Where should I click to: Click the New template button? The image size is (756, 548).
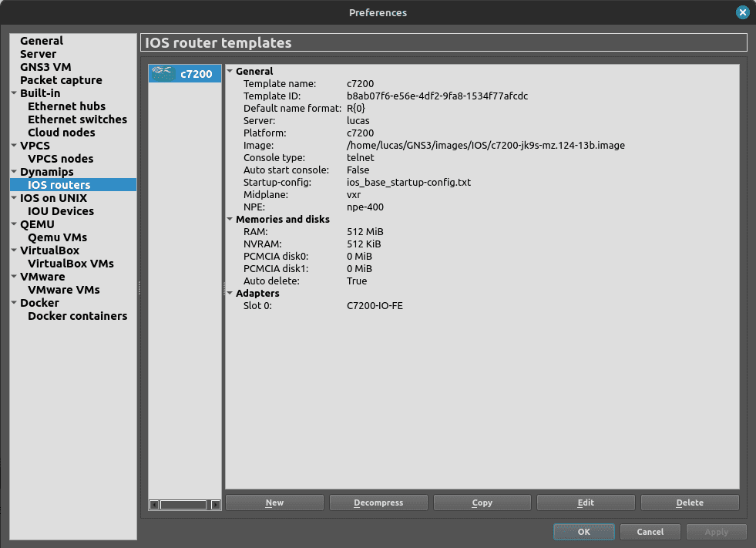pos(274,503)
